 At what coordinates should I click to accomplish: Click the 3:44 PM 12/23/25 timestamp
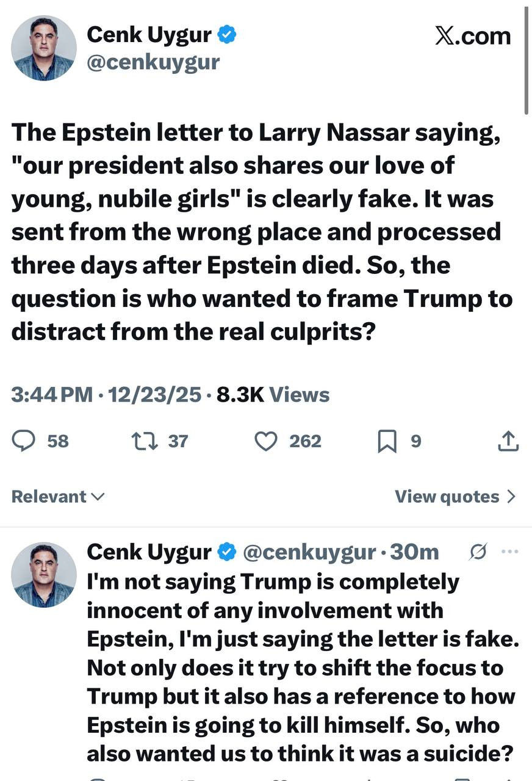click(106, 395)
